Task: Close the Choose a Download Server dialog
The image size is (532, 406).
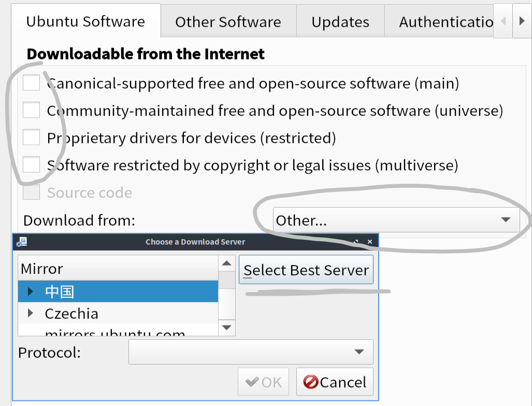Action: (x=370, y=242)
